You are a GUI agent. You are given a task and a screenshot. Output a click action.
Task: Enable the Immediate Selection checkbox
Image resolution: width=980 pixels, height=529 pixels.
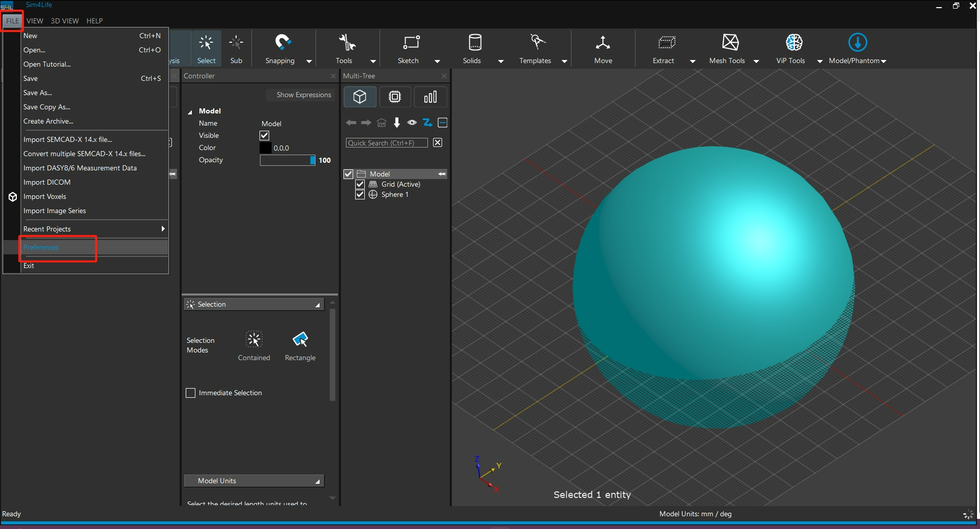(x=191, y=393)
